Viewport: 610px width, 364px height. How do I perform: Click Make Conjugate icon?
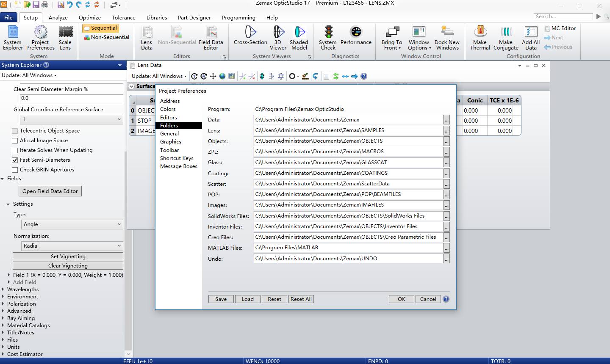coord(506,38)
